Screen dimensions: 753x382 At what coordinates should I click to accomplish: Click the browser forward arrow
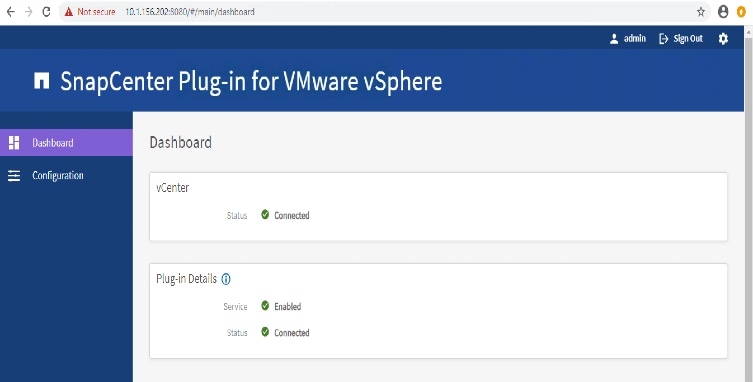pyautogui.click(x=28, y=12)
